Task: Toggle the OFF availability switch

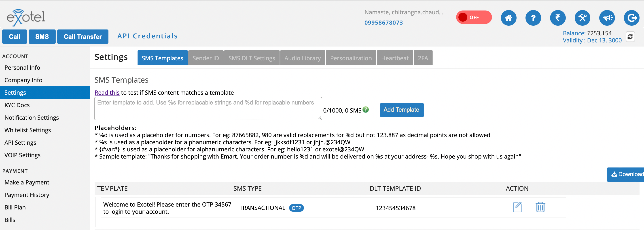Action: (x=474, y=17)
